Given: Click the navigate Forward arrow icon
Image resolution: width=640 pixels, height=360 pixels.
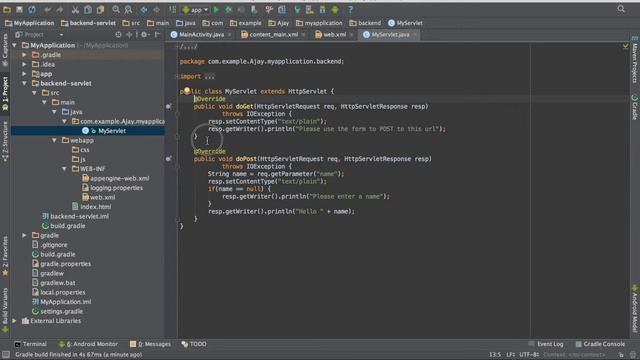Looking at the screenshot, I should click(x=156, y=9).
